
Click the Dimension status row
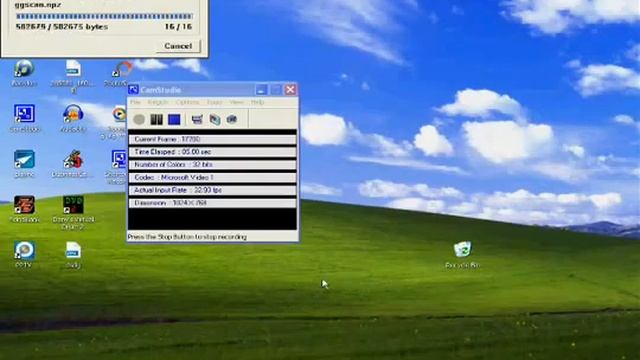tap(212, 203)
